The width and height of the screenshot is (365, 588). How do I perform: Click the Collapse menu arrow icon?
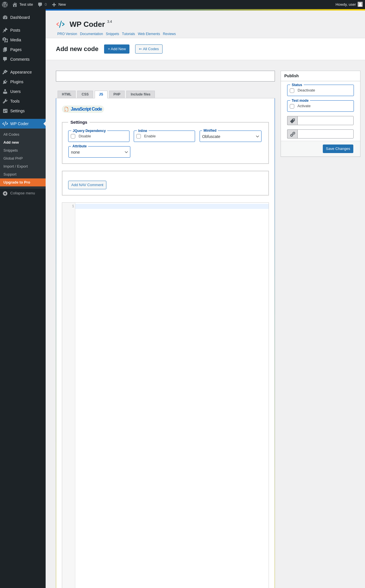(x=5, y=193)
